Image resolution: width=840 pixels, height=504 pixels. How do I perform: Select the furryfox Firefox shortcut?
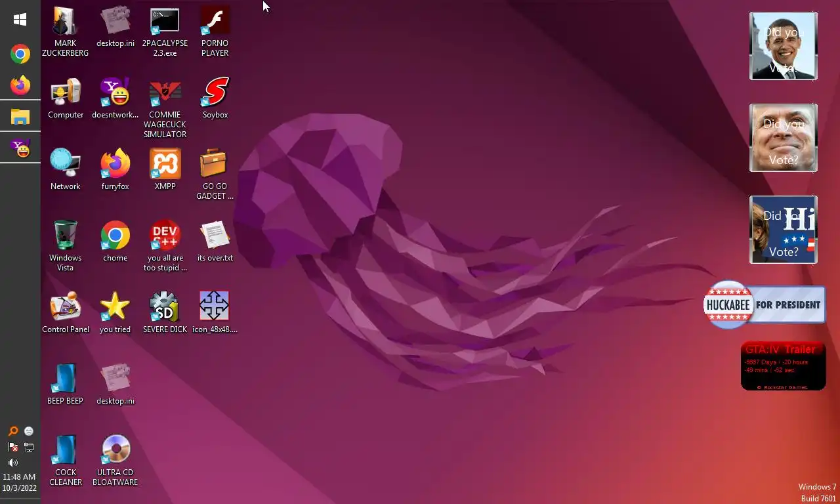click(x=115, y=170)
